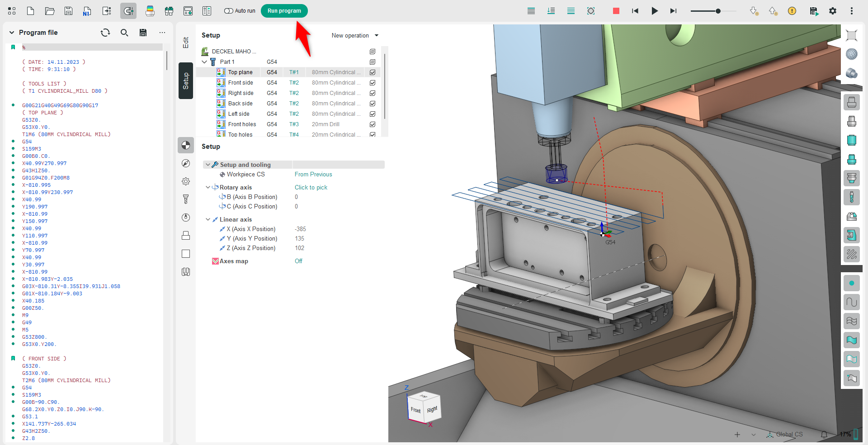
Task: Edit the Z axis position value 102
Action: click(x=299, y=248)
